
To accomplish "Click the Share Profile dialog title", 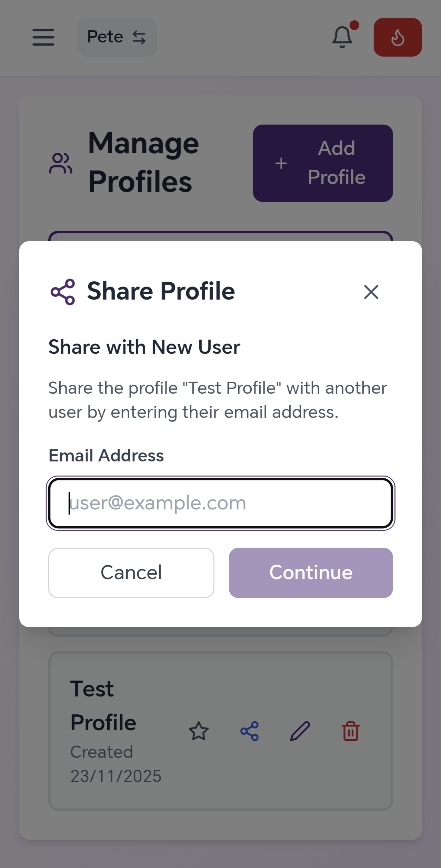I will point(161,291).
